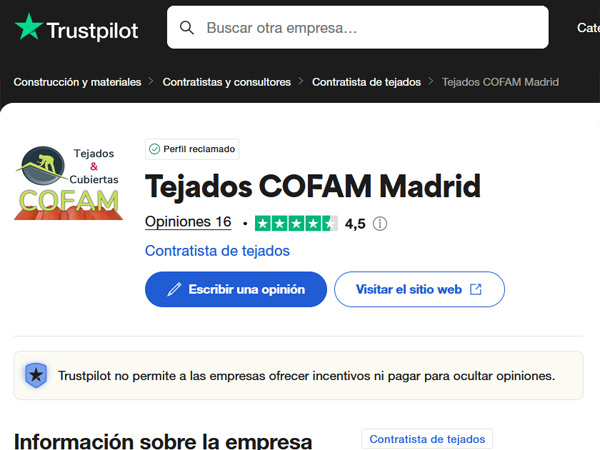Click the Información sobre la empresa heading
600x450 pixels.
point(163,441)
